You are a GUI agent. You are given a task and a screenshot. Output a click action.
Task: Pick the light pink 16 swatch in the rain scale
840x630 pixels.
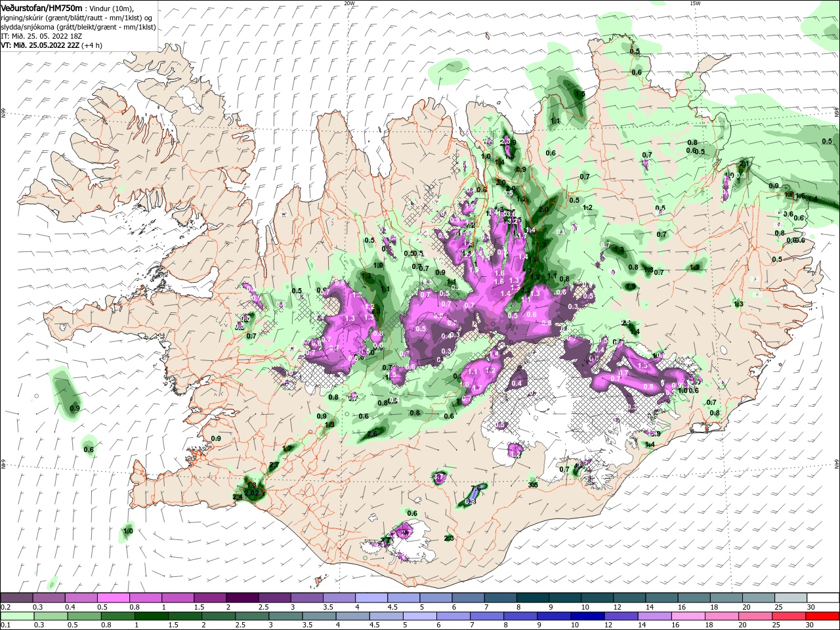(x=690, y=616)
